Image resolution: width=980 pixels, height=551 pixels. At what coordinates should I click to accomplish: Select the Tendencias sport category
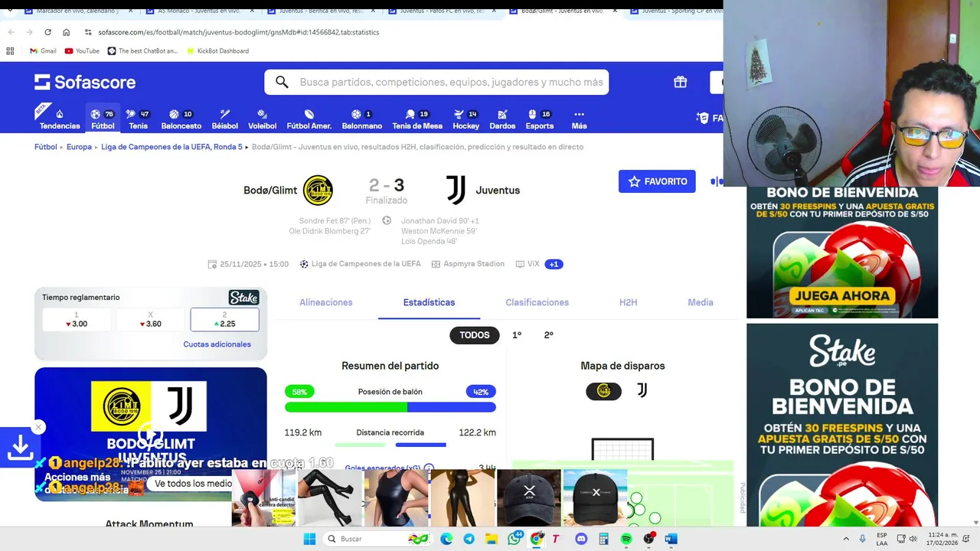pos(60,119)
